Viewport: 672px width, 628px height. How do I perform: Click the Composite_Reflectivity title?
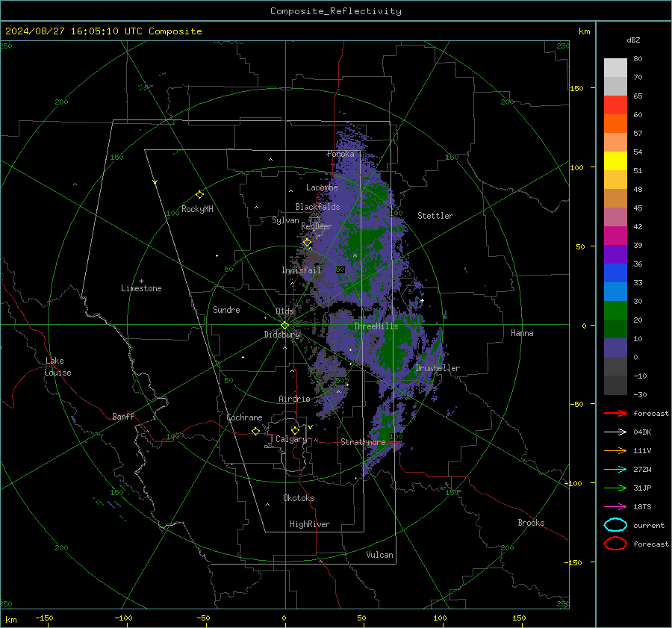[x=336, y=11]
